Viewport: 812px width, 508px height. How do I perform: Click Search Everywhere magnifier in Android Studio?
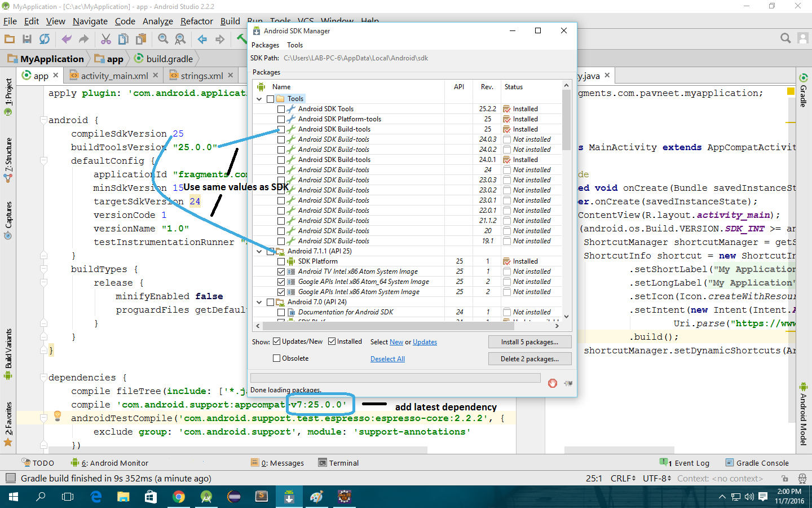pos(785,38)
